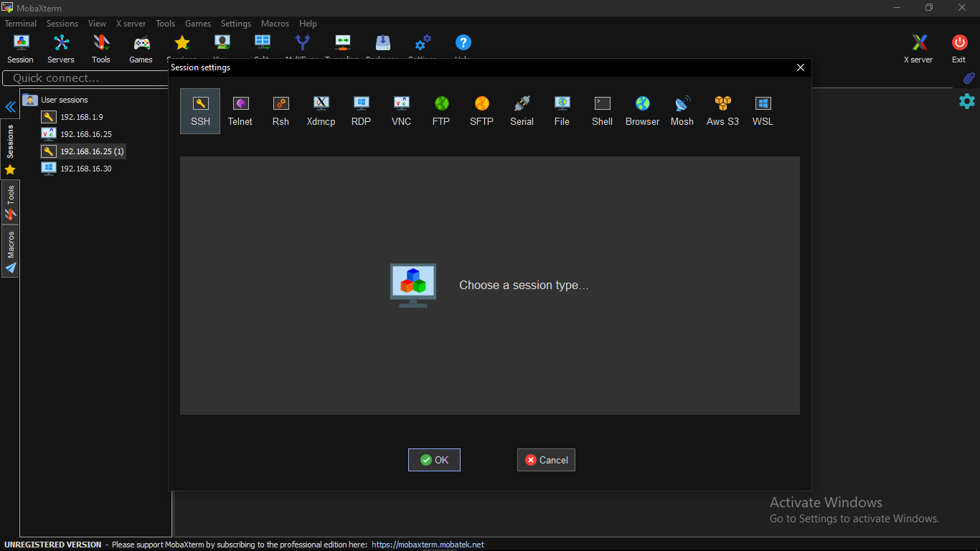Collapse the sidebar with double-chevron icon
Image resolution: width=980 pixels, height=551 pixels.
[11, 107]
